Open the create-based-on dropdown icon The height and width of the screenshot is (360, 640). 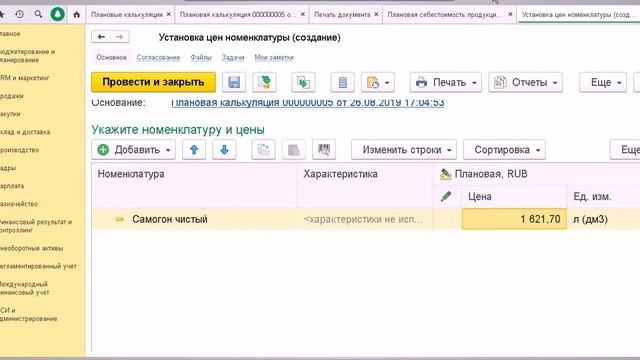coord(378,82)
